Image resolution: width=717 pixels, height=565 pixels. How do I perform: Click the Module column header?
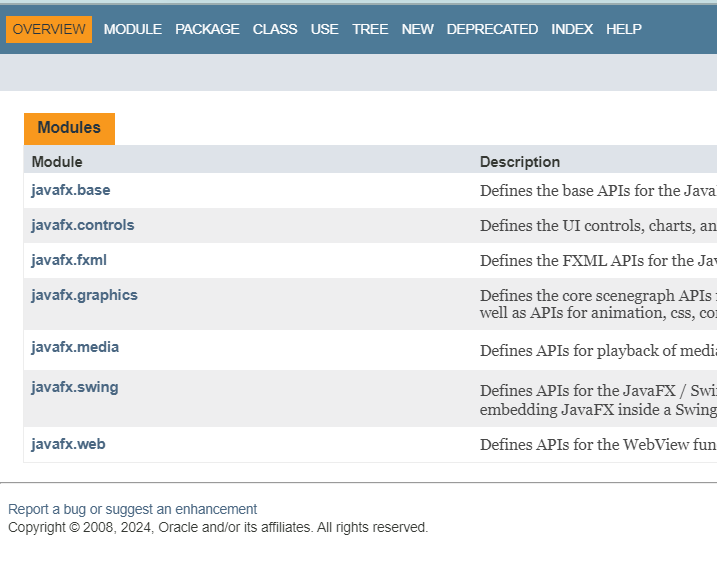pos(57,162)
